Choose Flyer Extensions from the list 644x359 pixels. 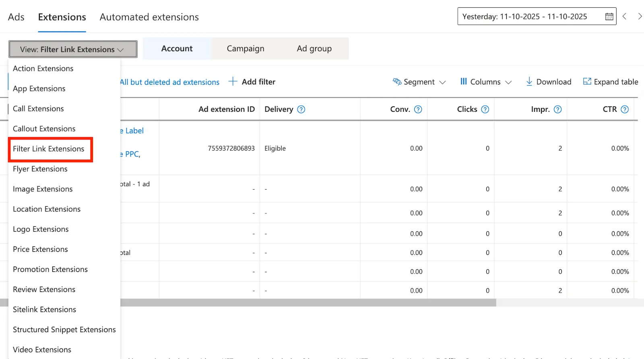(x=64, y=169)
